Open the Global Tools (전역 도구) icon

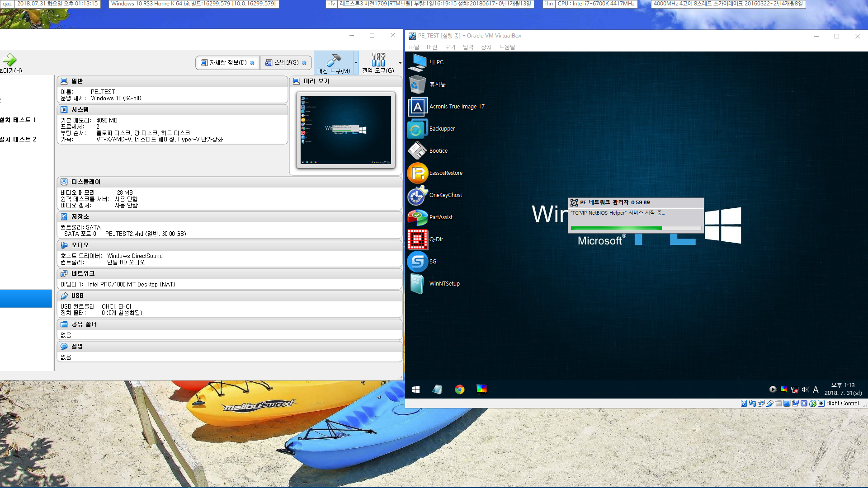(x=378, y=59)
